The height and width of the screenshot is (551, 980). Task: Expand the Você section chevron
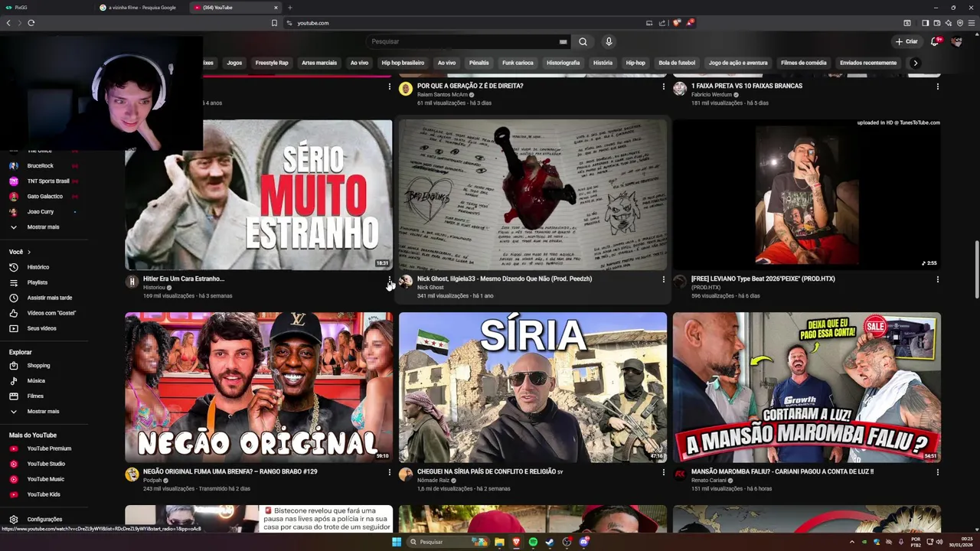[x=29, y=252]
